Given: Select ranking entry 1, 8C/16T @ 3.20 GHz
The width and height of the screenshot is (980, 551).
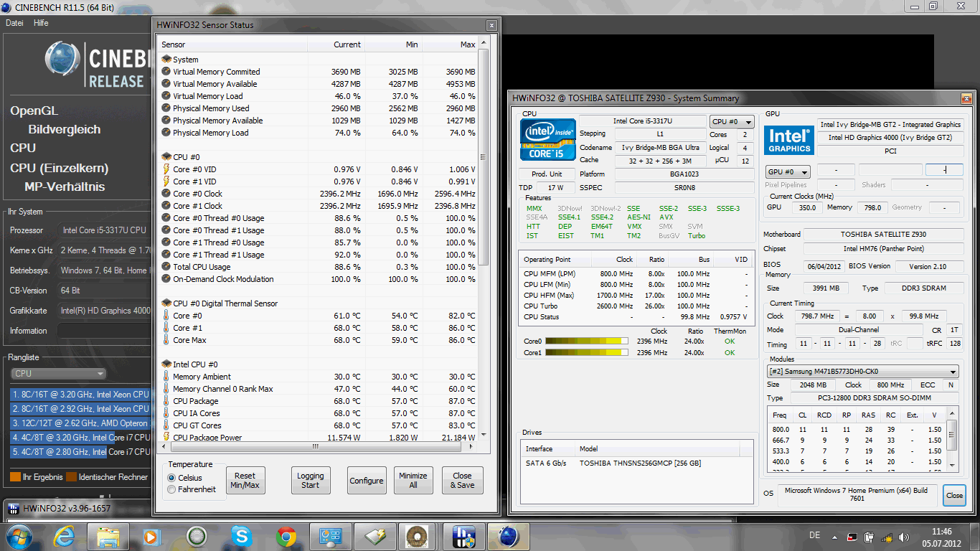Looking at the screenshot, I should point(80,394).
